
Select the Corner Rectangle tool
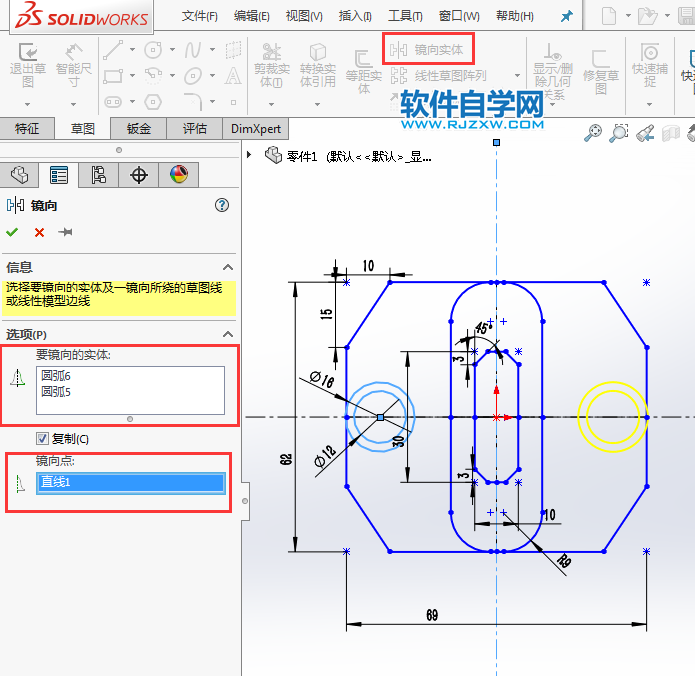[113, 76]
